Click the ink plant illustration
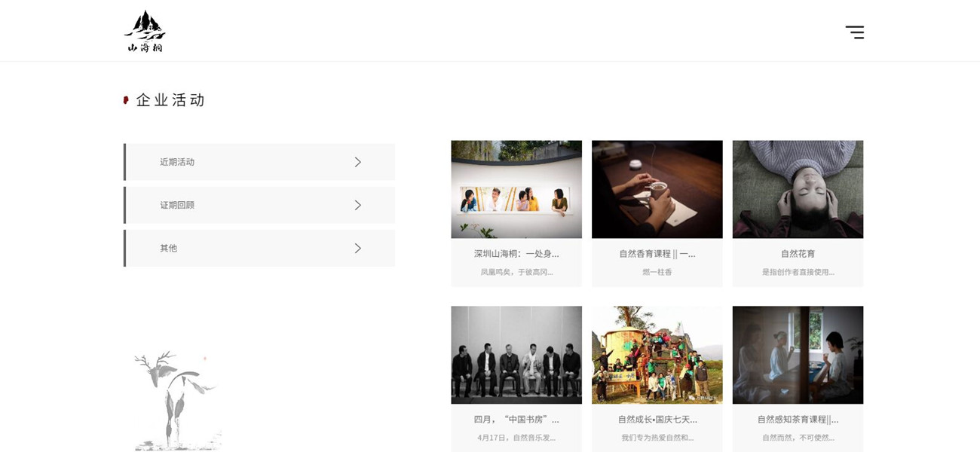 pyautogui.click(x=178, y=400)
